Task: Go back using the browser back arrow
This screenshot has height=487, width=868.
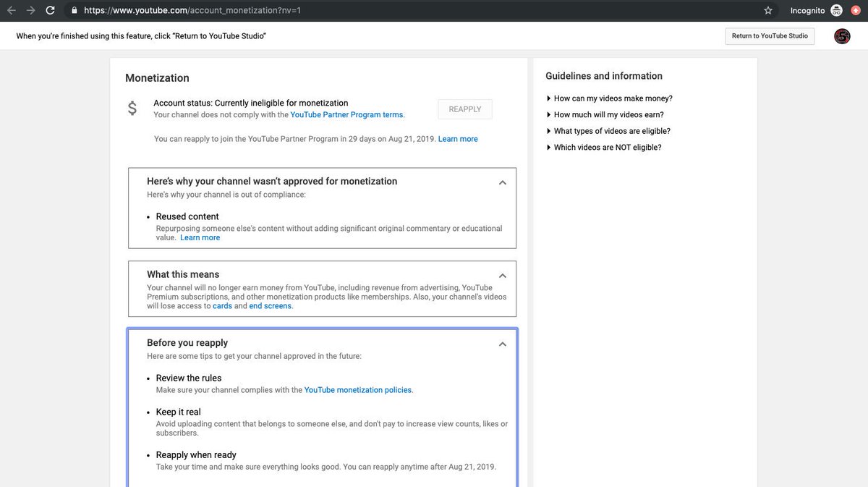Action: tap(11, 11)
